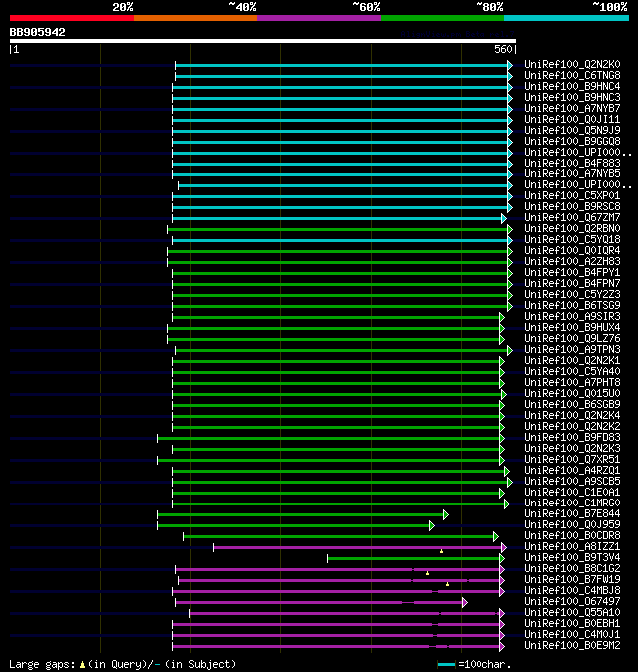This screenshot has width=638, height=672.
Task: Select the UniRef100_B7E844 label
Action: 572,513
